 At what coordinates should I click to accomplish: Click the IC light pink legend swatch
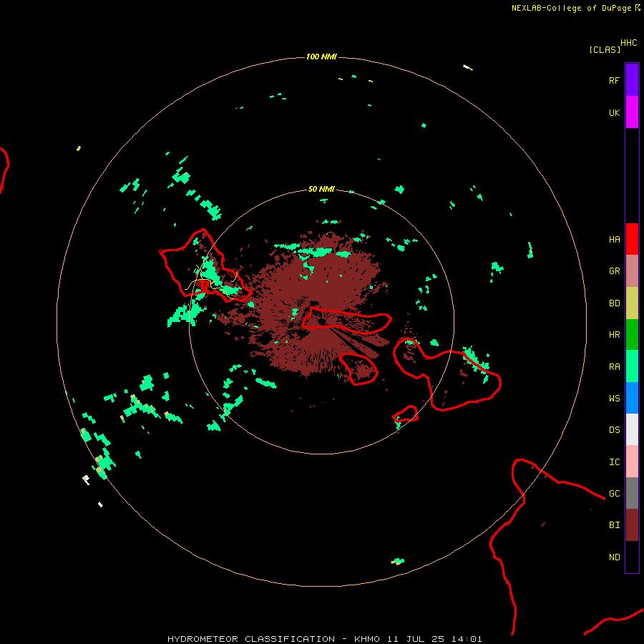[x=632, y=462]
